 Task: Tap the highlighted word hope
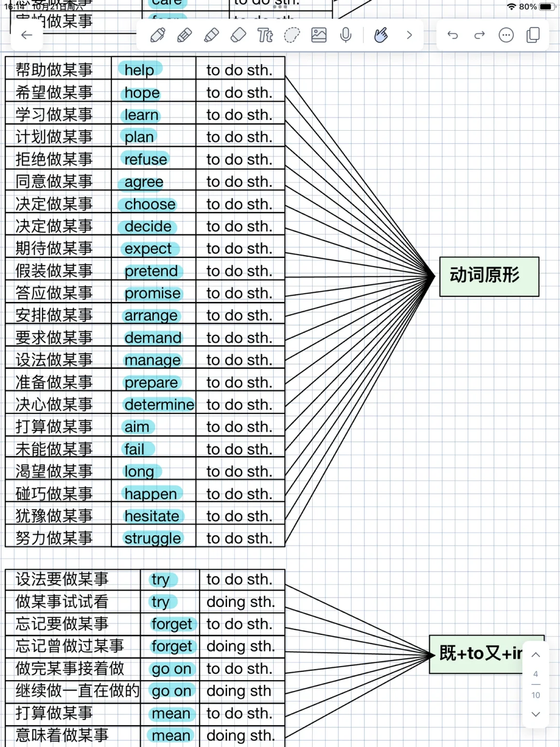(142, 92)
